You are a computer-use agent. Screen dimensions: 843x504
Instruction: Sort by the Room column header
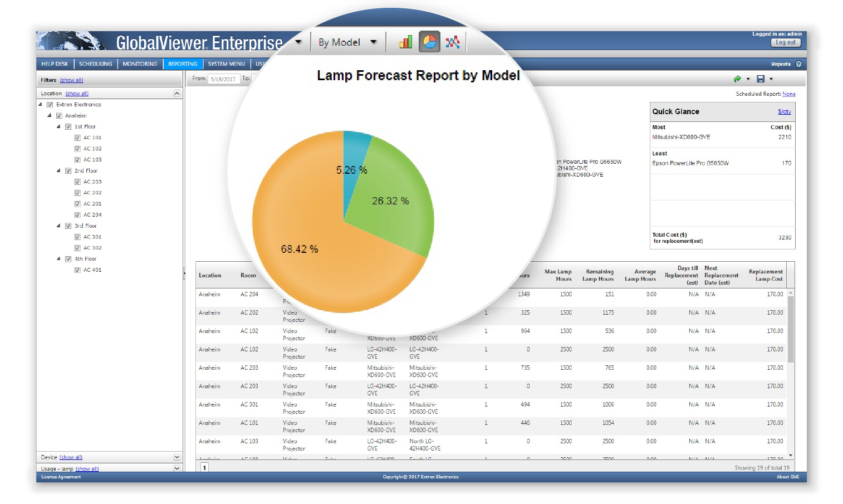[248, 276]
